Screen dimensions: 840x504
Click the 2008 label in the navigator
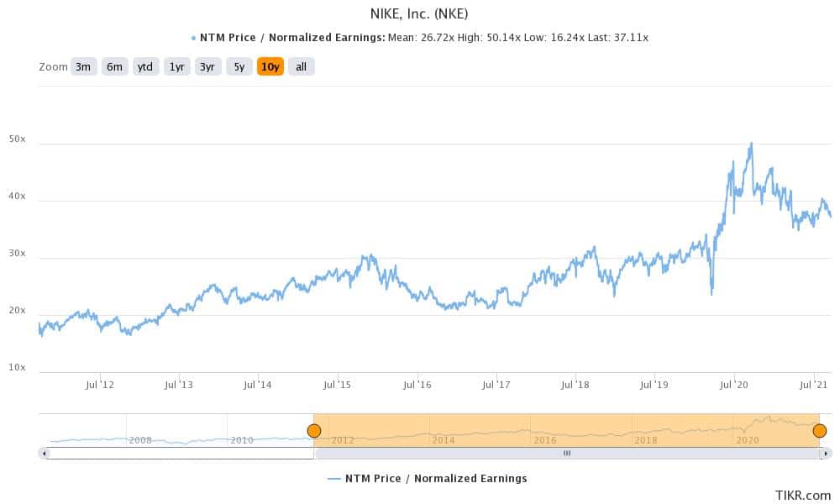[140, 440]
